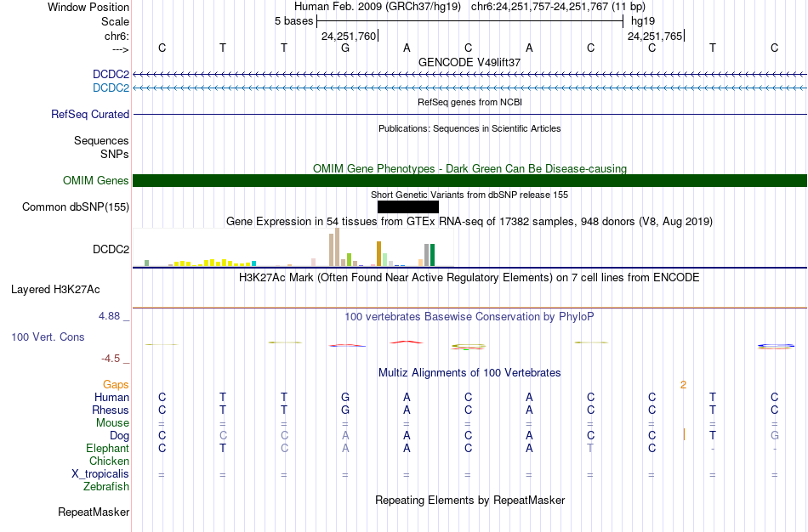Click the 'OMIM Gene Phenotypes' green title
The height and width of the screenshot is (532, 808).
tap(470, 168)
